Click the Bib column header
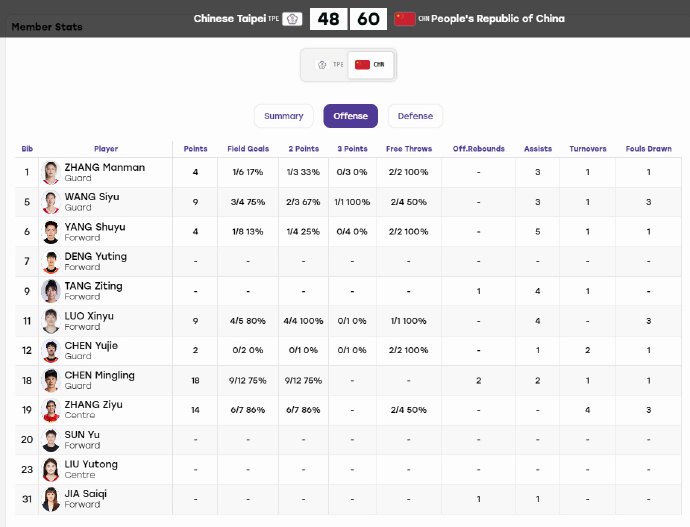 [x=27, y=149]
